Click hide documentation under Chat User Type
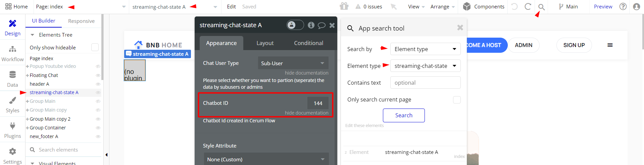 tap(306, 73)
